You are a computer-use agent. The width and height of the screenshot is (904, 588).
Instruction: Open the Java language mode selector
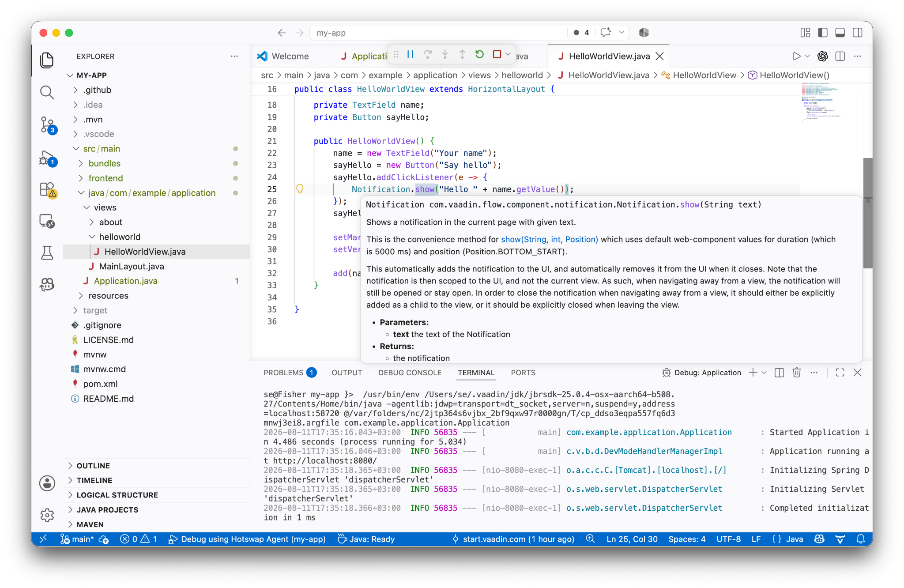tap(794, 539)
